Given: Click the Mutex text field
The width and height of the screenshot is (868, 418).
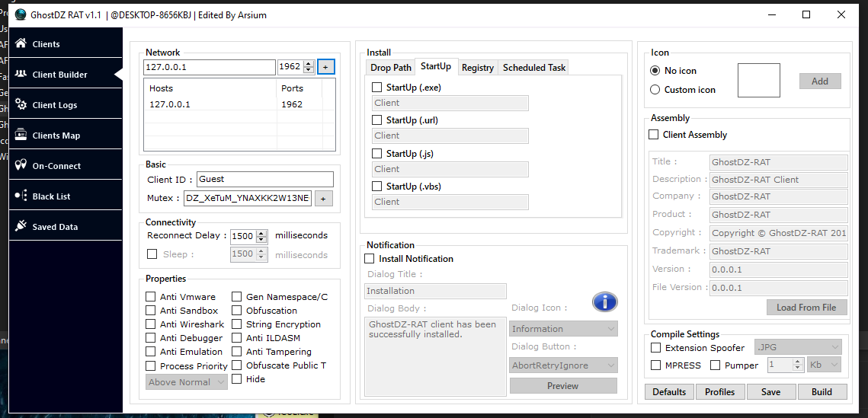Looking at the screenshot, I should [x=248, y=199].
